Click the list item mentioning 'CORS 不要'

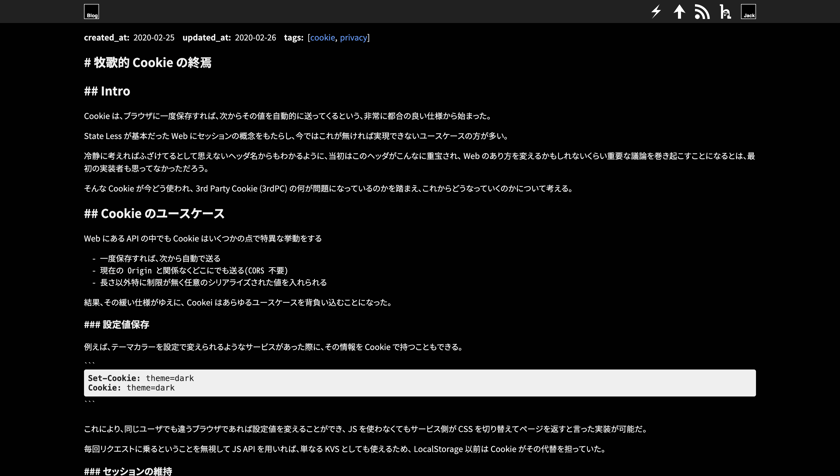(x=194, y=270)
